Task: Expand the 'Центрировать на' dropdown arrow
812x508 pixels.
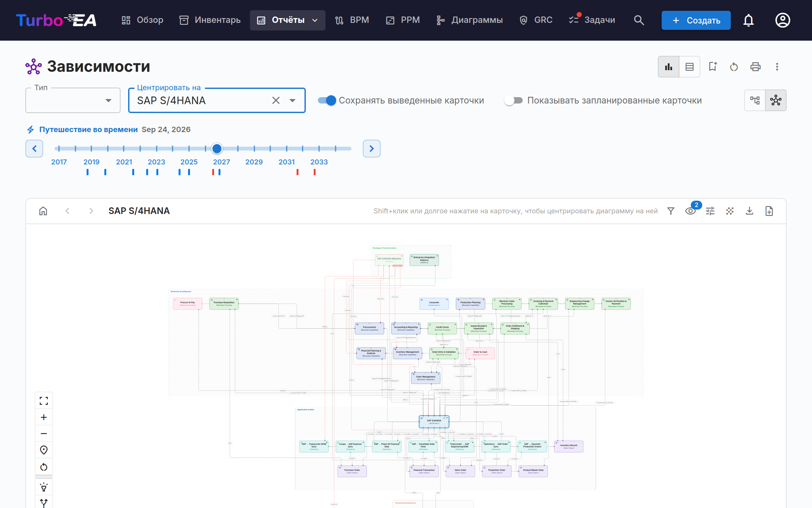Action: coord(292,100)
